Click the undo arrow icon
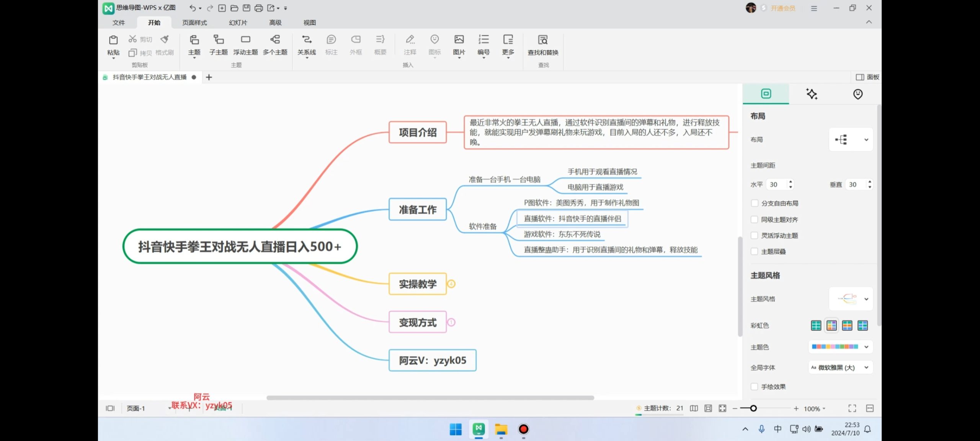 tap(193, 8)
